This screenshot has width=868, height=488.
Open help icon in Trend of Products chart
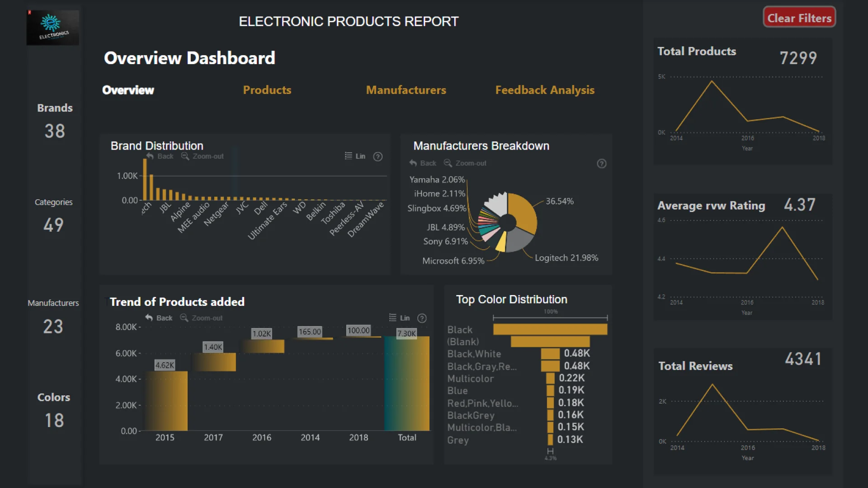[422, 318]
